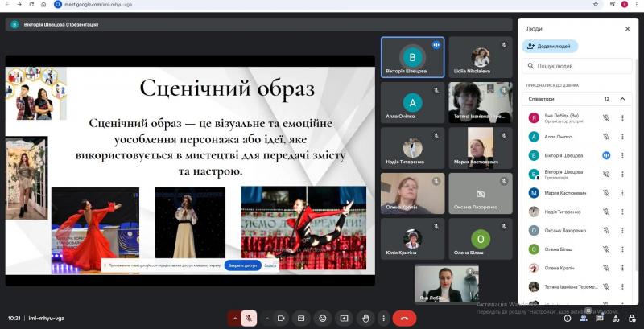The image size is (644, 329).
Task: Select Яна Лебідь self-view tile
Action: (x=447, y=284)
